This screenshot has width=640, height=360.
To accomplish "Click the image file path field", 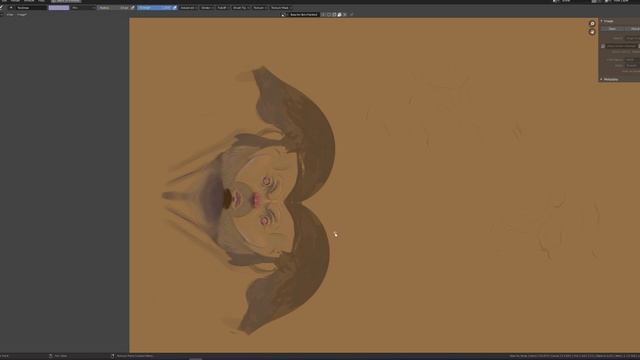I will click(x=622, y=46).
